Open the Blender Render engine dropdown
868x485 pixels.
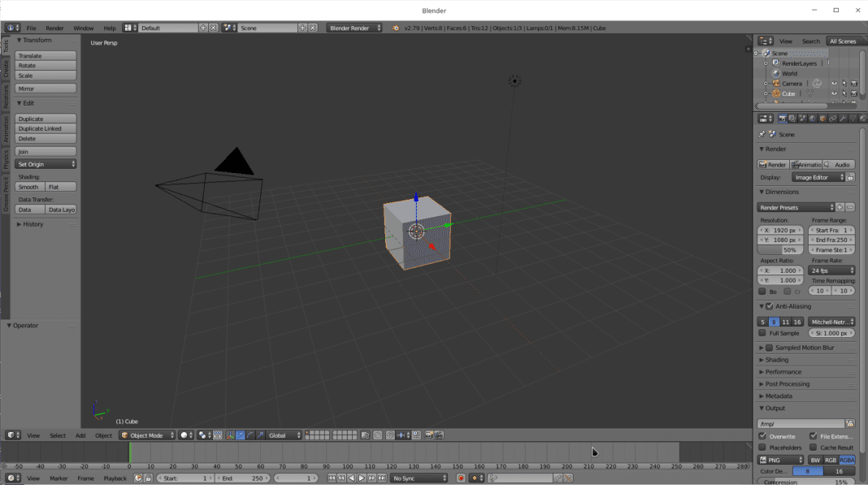coord(354,28)
